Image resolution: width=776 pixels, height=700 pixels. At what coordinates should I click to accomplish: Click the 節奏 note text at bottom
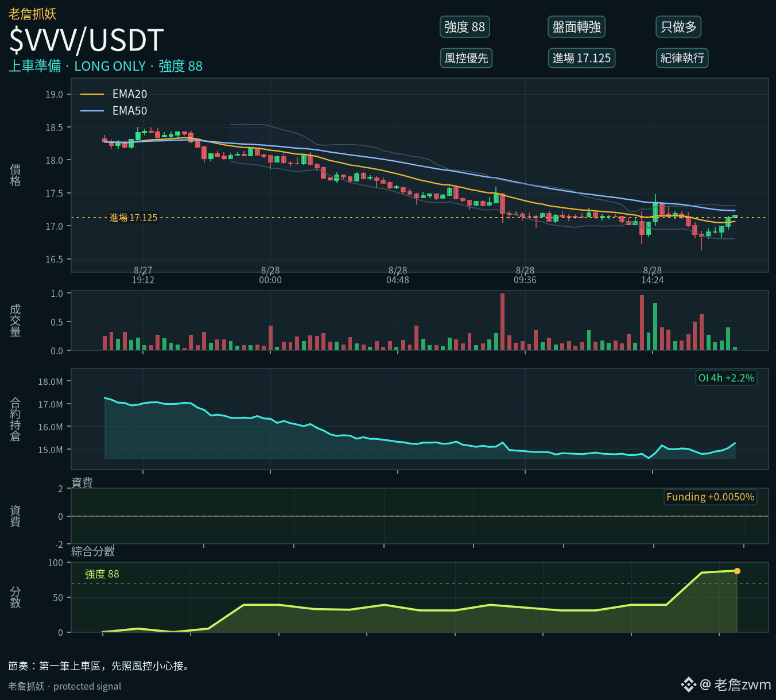point(99,666)
